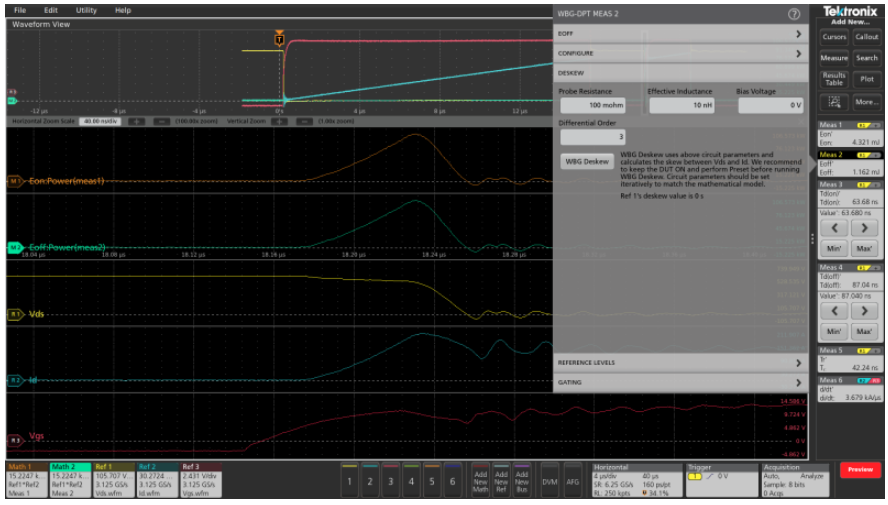Jump to Max' of Meas 4

pos(865,331)
